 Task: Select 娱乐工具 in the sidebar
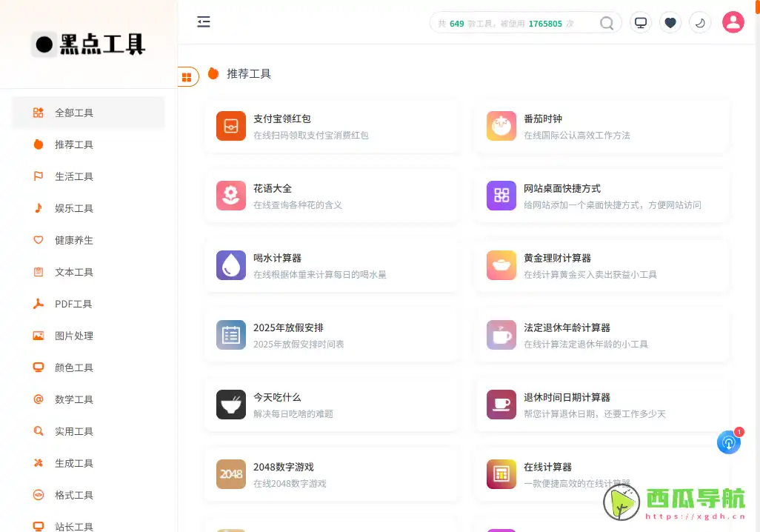tap(88, 208)
